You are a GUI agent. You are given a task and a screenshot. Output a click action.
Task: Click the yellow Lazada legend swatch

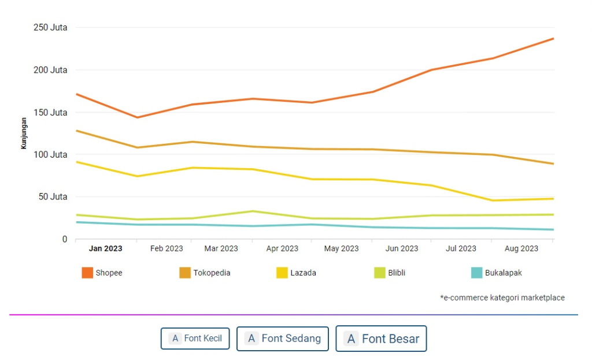(282, 273)
